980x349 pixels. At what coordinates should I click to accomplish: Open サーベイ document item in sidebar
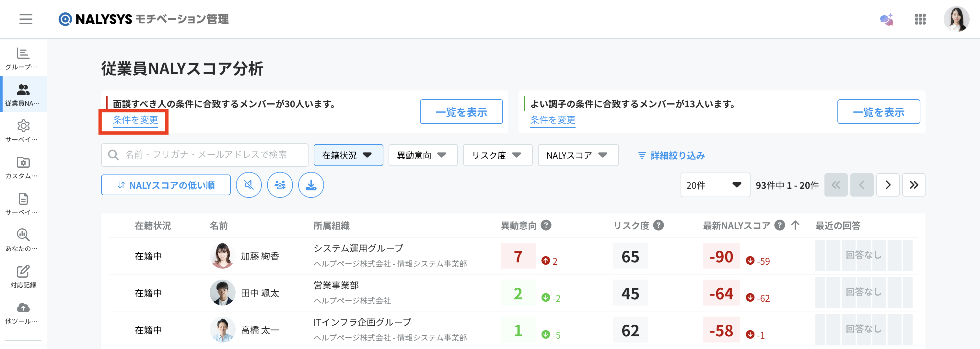pyautogui.click(x=23, y=204)
